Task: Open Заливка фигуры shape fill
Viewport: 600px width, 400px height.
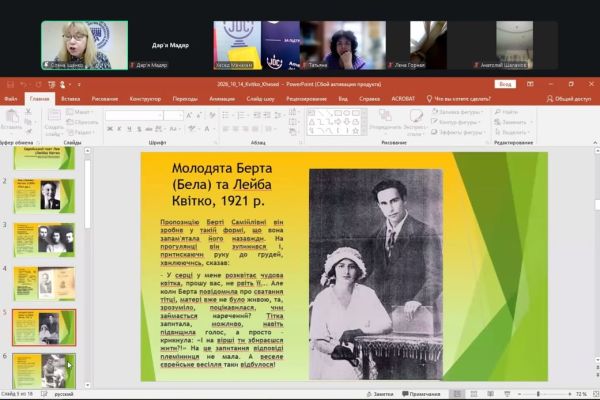Action: [x=457, y=112]
